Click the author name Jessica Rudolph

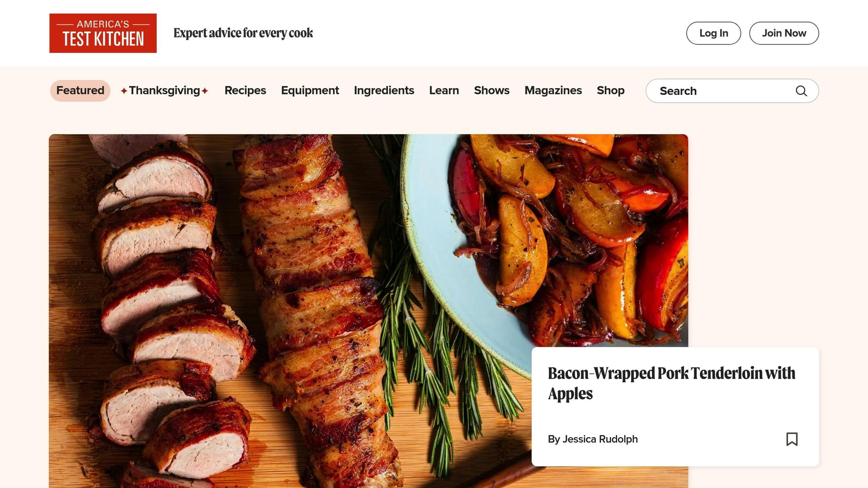[x=600, y=439]
